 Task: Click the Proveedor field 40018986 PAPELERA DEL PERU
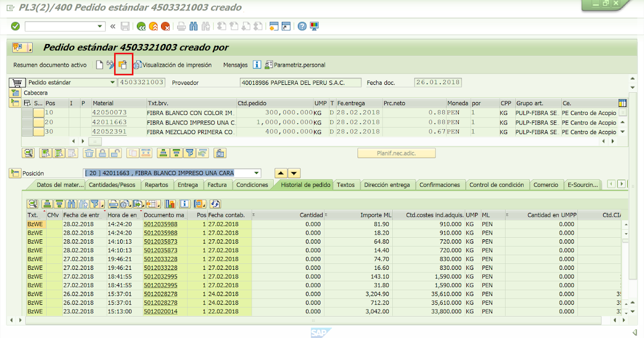pos(300,83)
